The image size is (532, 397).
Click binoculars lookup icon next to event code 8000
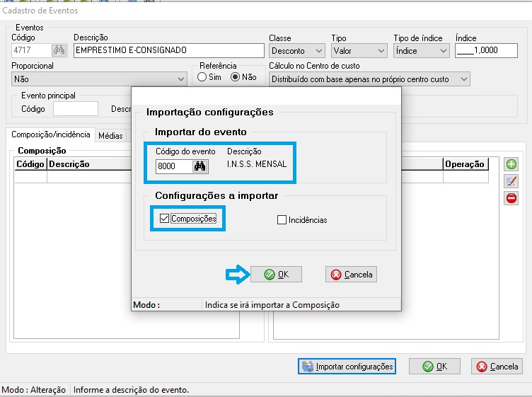(x=199, y=167)
